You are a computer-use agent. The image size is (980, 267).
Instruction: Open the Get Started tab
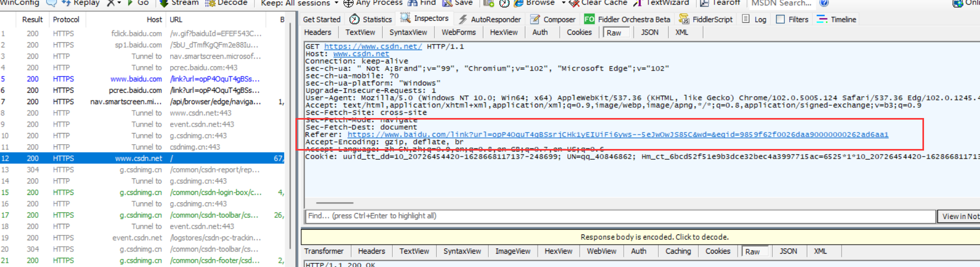[322, 19]
